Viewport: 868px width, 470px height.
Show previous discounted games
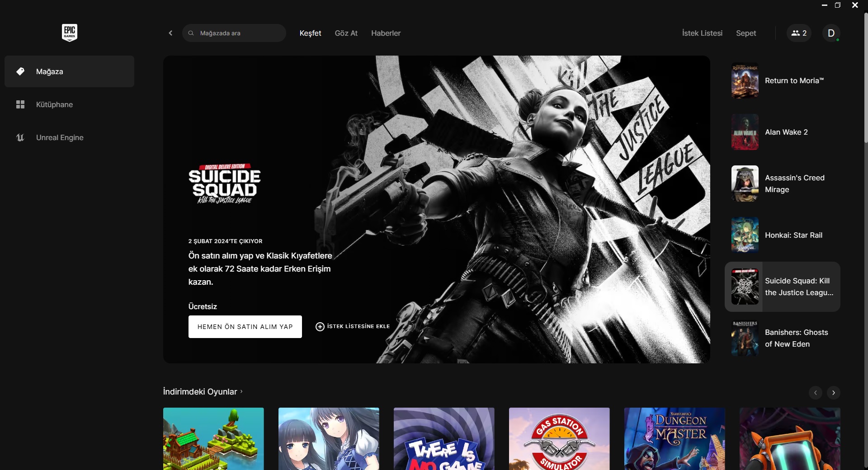click(x=816, y=393)
